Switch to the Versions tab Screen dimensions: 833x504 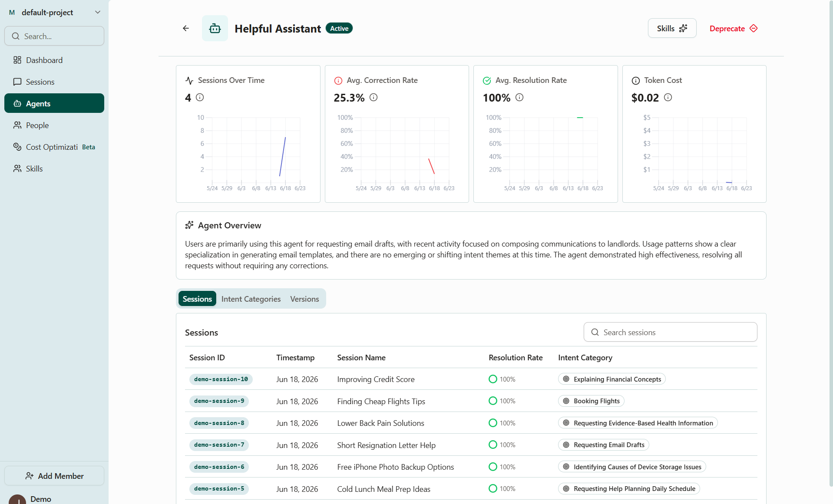(x=304, y=299)
